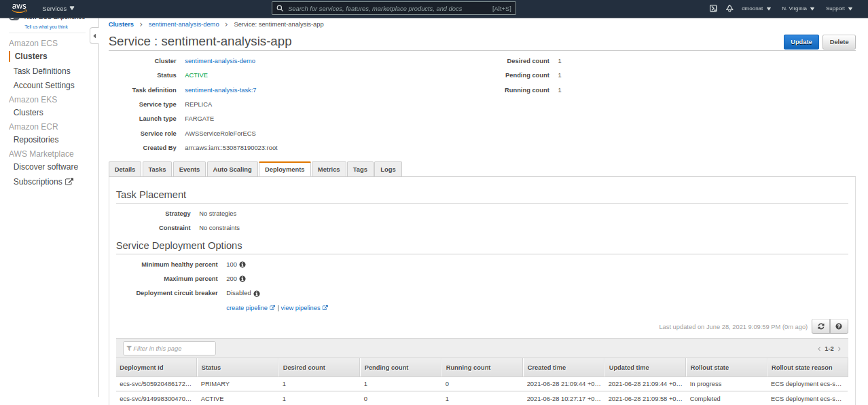This screenshot has width=868, height=405.
Task: Refresh the deployments list
Action: [820, 326]
